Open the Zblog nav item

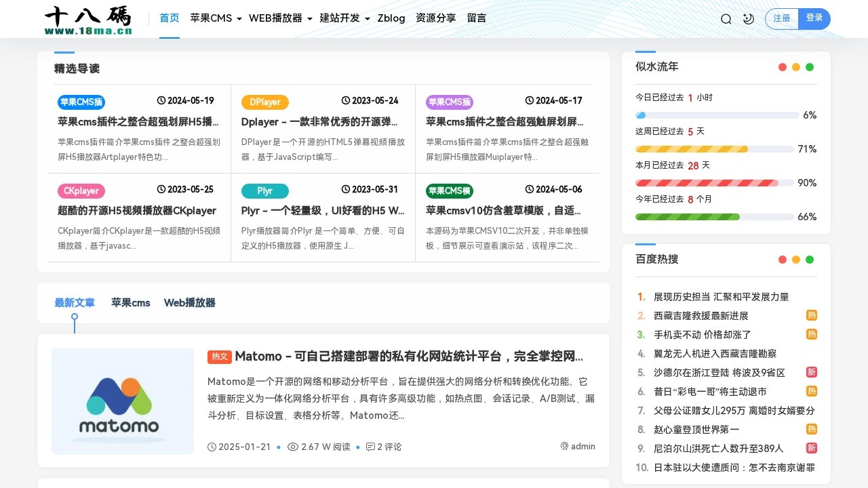[x=391, y=18]
